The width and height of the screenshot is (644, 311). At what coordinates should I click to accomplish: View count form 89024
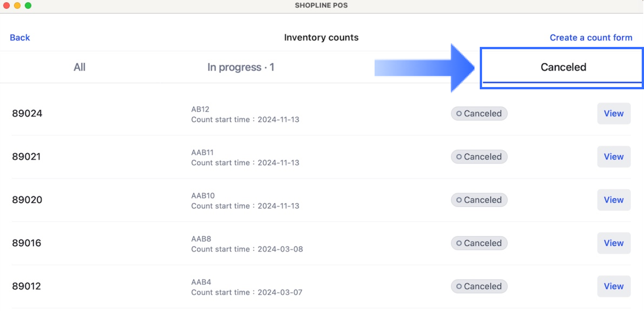tap(613, 114)
